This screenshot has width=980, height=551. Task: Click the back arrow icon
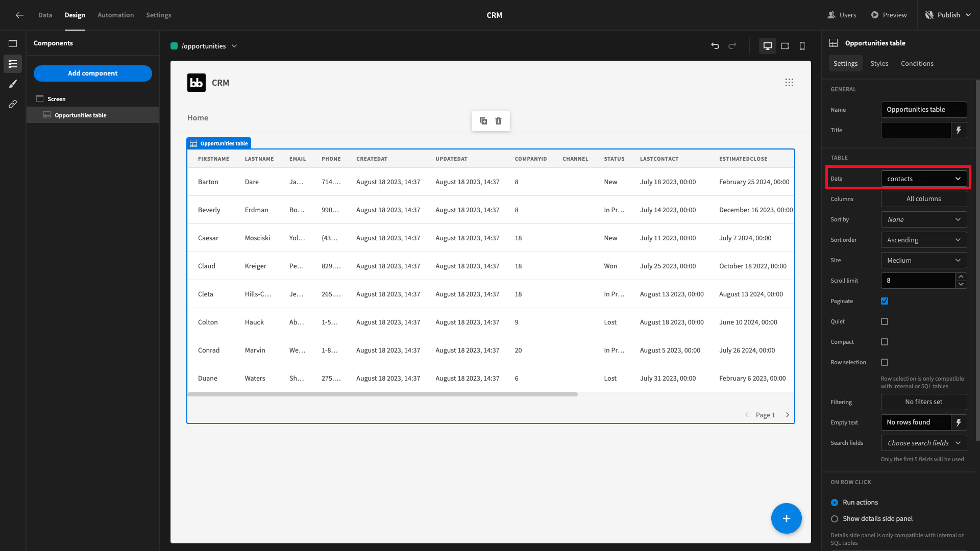point(19,15)
